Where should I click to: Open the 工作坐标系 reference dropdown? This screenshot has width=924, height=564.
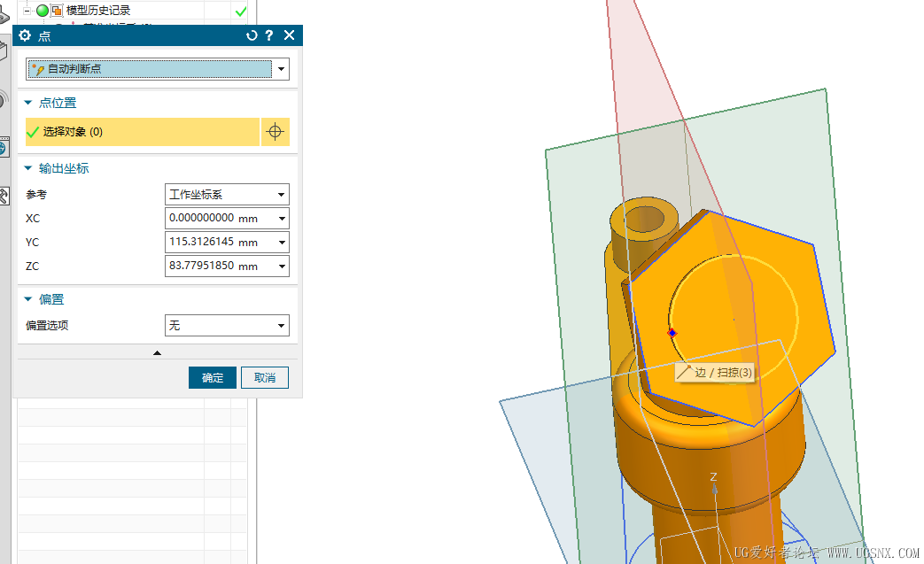pos(227,194)
